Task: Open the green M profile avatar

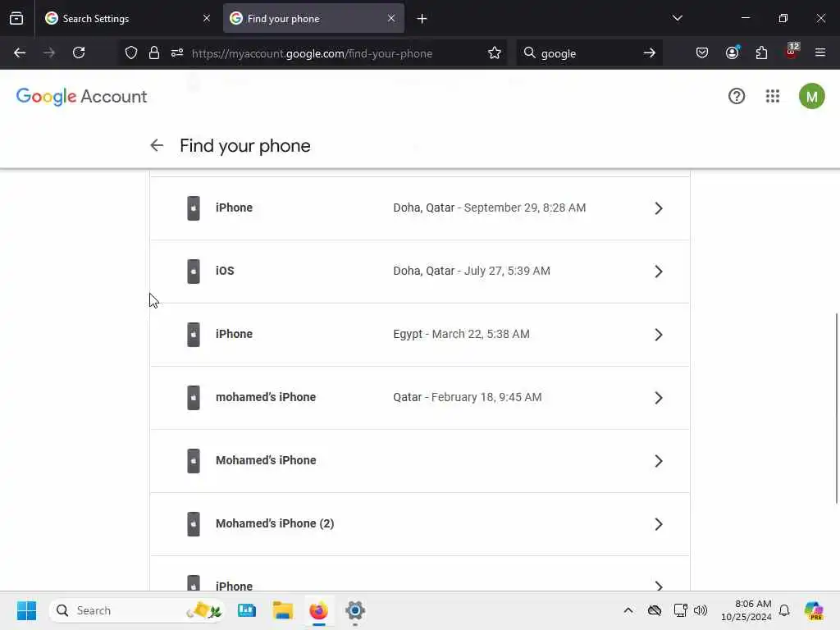Action: [811, 97]
